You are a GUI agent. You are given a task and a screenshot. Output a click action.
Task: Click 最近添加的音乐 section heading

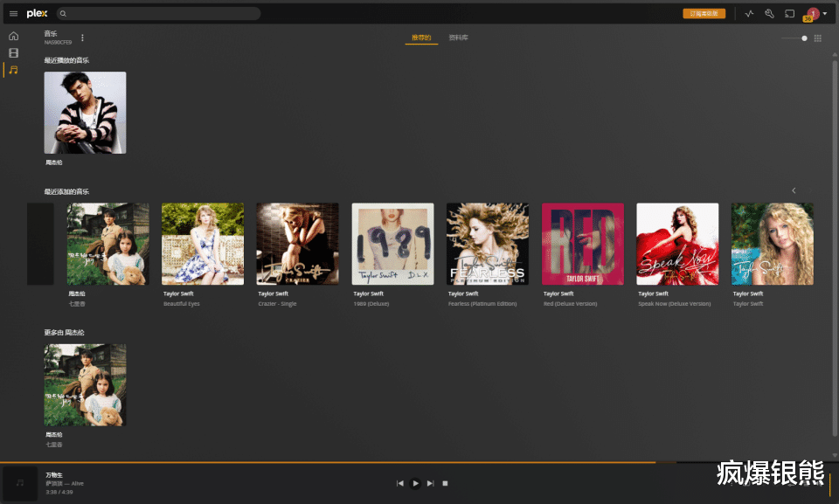coord(66,191)
